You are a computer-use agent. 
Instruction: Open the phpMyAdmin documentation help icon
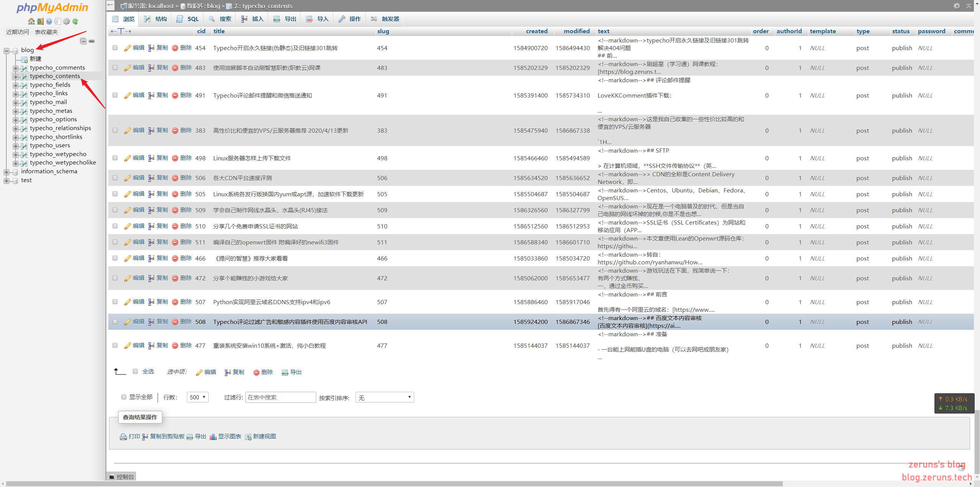(x=49, y=21)
